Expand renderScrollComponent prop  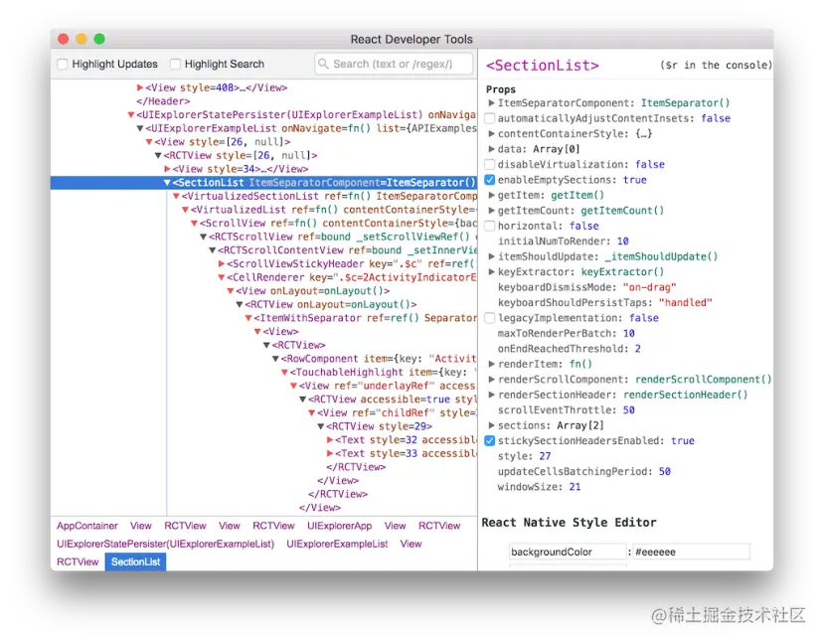(x=491, y=380)
